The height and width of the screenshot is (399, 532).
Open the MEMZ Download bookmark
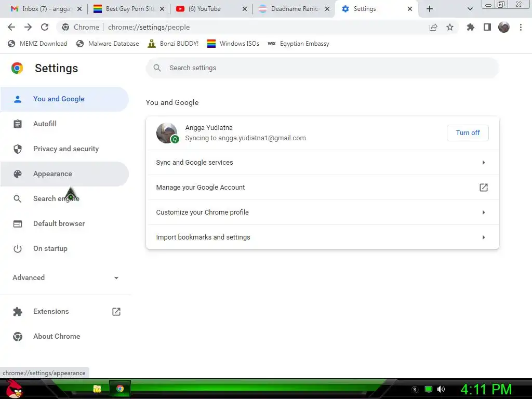pyautogui.click(x=37, y=44)
